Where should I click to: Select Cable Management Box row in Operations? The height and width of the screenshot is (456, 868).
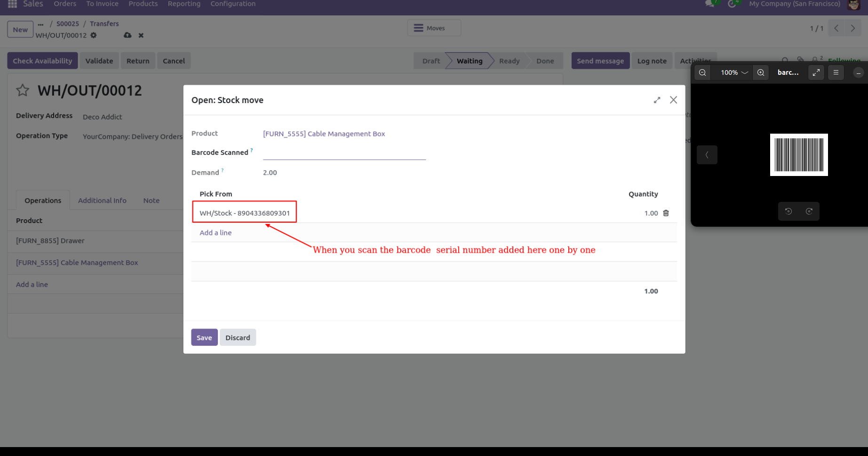[77, 263]
